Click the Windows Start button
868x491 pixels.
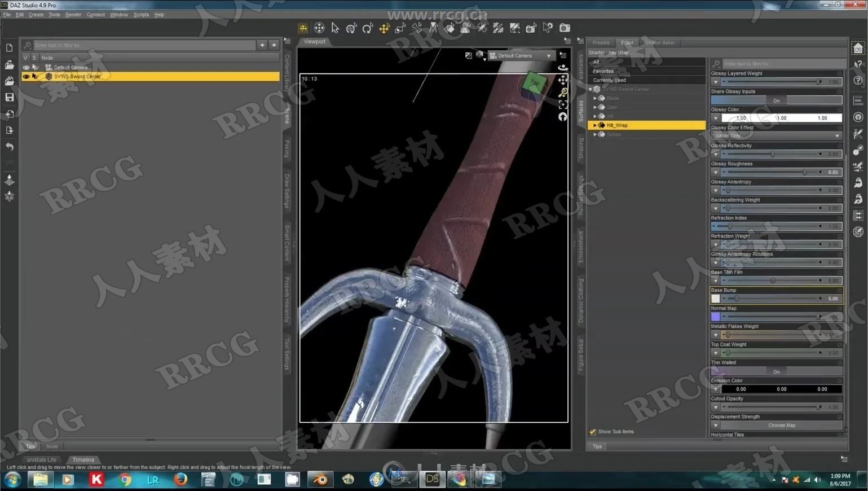(12, 480)
